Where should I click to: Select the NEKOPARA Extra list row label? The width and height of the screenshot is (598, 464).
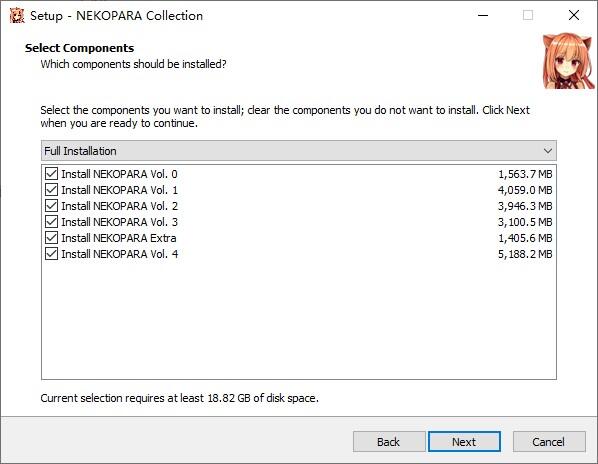119,238
